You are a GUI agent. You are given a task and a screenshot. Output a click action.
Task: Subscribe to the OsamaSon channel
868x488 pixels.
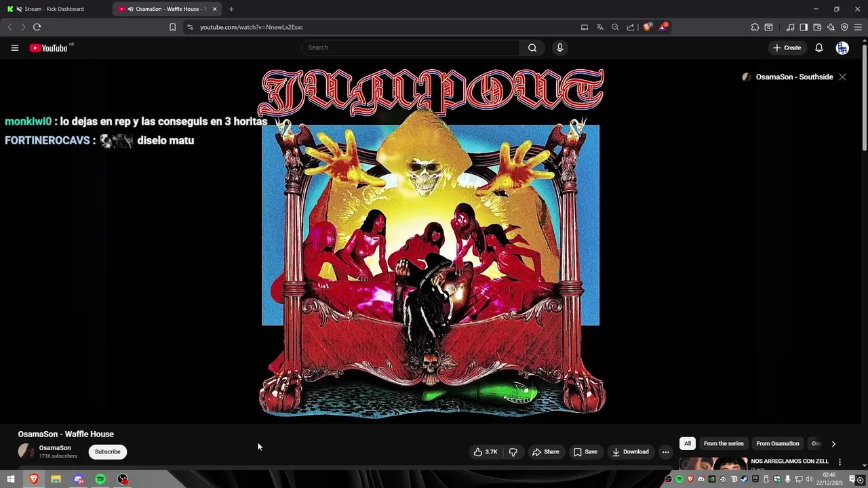click(x=107, y=452)
